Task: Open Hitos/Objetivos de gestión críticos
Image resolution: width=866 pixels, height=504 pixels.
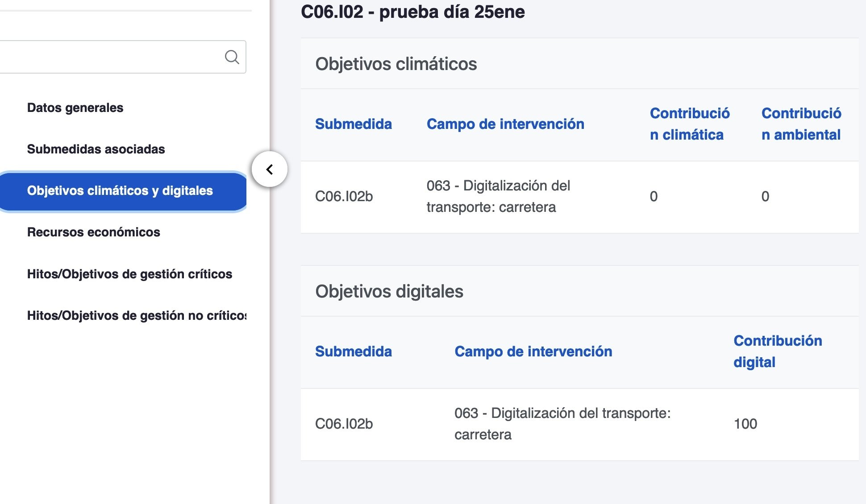Action: [x=129, y=274]
